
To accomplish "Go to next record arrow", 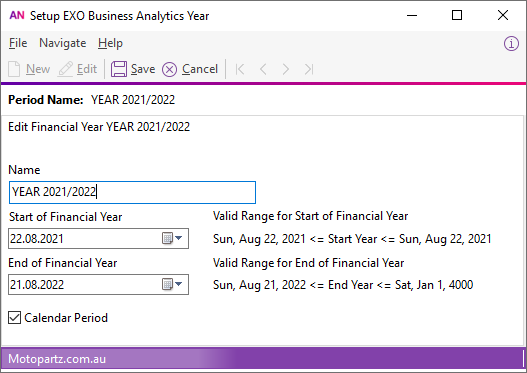I will 286,70.
